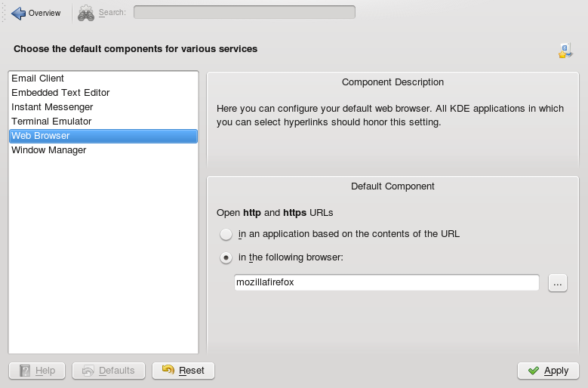The width and height of the screenshot is (588, 388).
Task: Open browser chooser with the "..." button
Action: [x=557, y=283]
